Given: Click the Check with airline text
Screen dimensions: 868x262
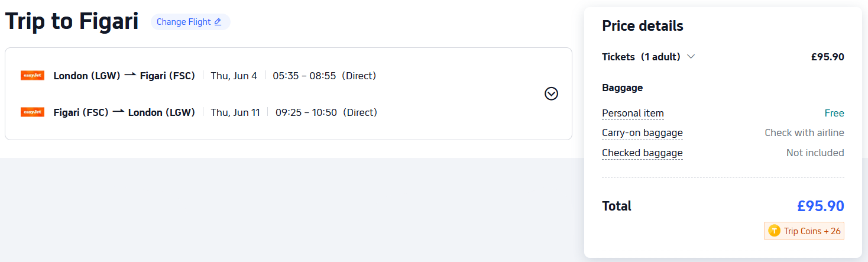Looking at the screenshot, I should click(x=804, y=132).
